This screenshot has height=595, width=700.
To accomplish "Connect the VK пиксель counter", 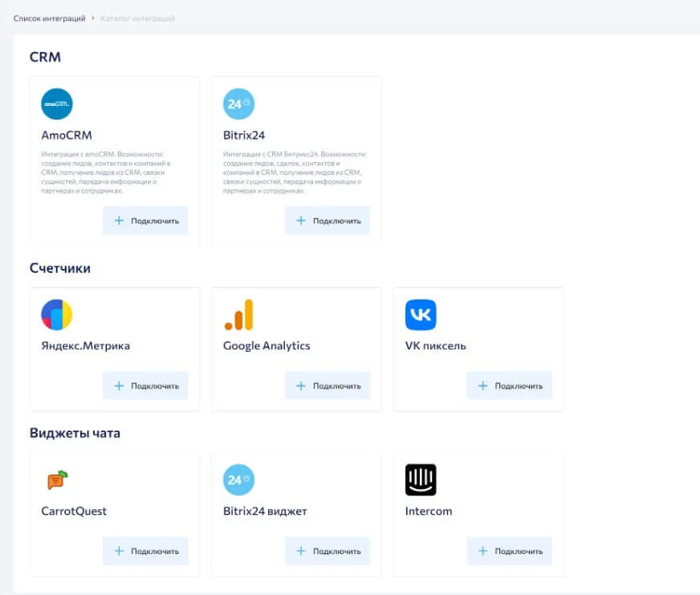I will pos(510,386).
